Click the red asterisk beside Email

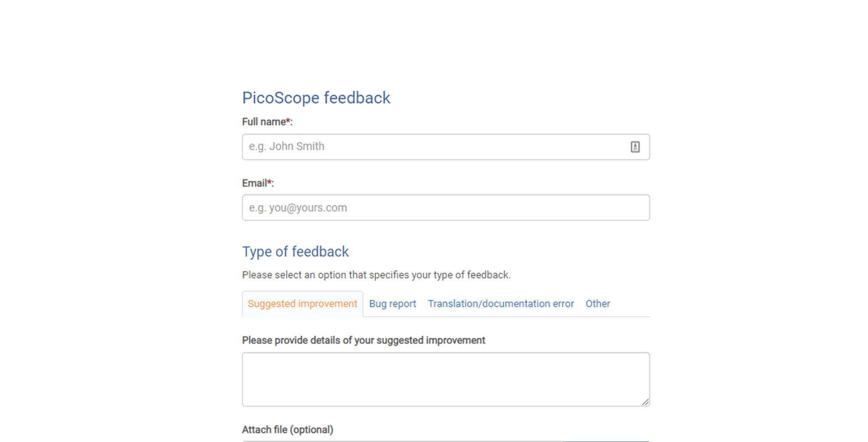269,182
